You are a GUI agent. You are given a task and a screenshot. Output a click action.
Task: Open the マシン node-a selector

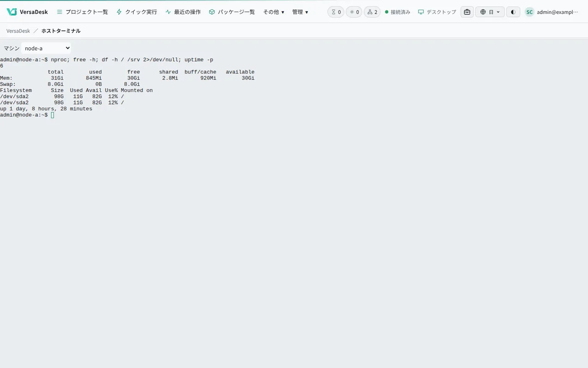(x=46, y=48)
